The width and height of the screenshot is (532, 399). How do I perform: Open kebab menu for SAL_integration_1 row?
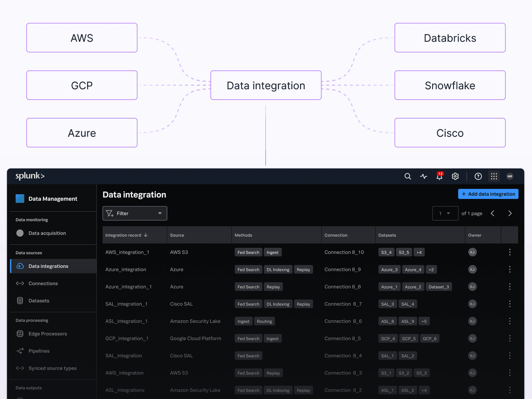click(510, 304)
